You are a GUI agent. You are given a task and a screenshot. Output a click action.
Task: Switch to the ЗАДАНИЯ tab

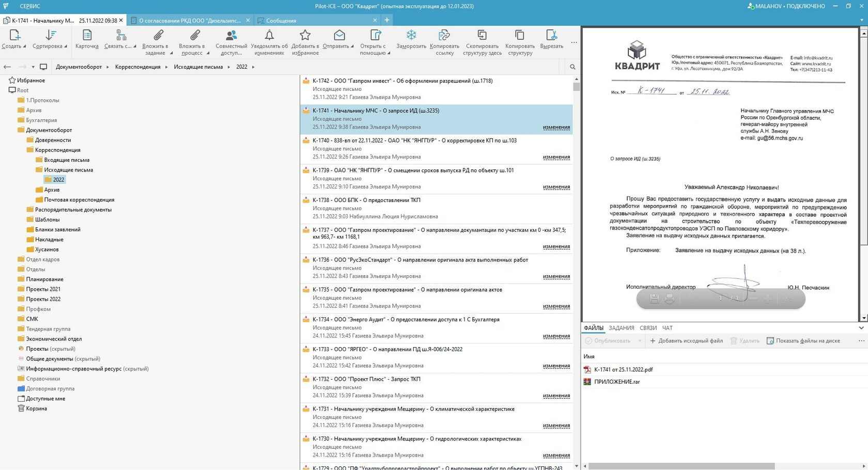[x=621, y=328]
